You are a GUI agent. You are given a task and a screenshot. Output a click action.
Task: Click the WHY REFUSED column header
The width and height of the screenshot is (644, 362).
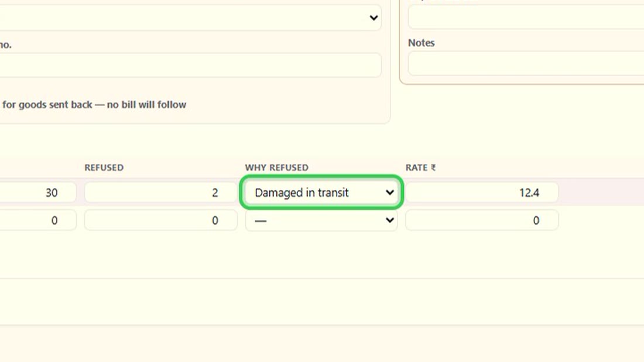point(276,168)
